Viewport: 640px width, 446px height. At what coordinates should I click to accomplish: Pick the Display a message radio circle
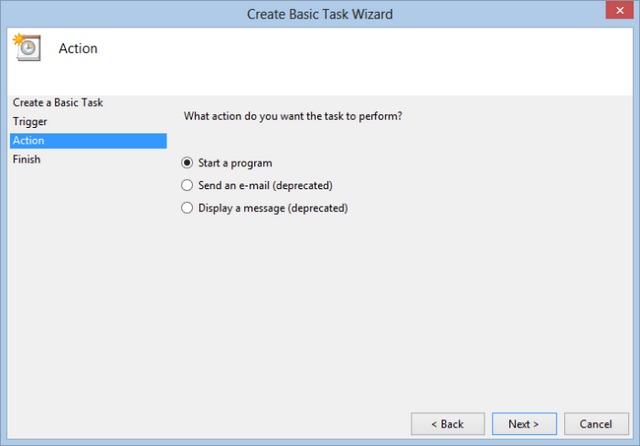pyautogui.click(x=187, y=208)
